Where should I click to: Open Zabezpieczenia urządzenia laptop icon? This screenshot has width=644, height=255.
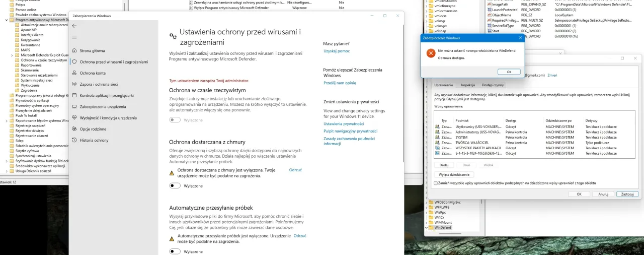74,106
